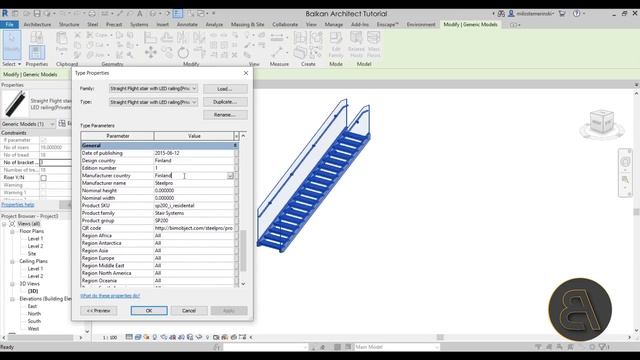Switch to the Architecture ribbon tab
This screenshot has width=640, height=360.
tap(37, 24)
